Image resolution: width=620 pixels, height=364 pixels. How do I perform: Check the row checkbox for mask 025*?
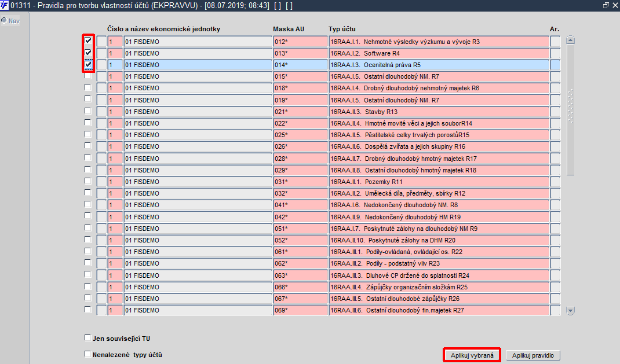(87, 134)
